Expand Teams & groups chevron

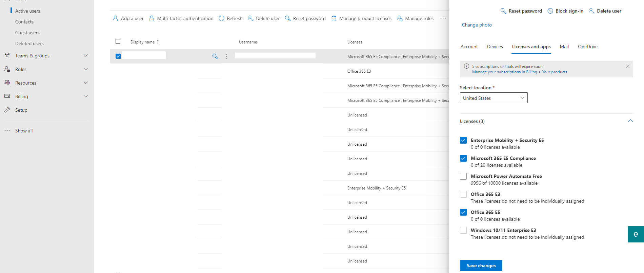86,55
